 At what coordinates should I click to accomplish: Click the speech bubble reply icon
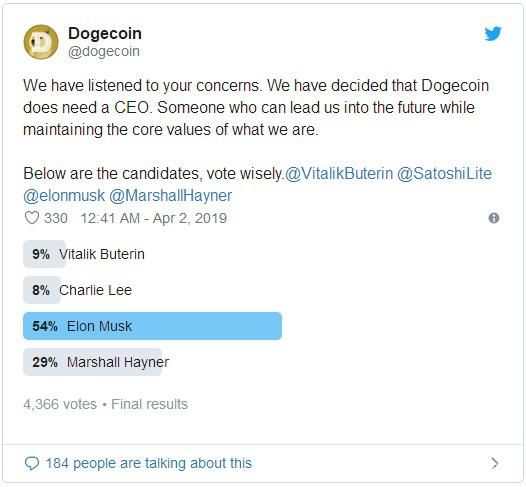coord(32,464)
